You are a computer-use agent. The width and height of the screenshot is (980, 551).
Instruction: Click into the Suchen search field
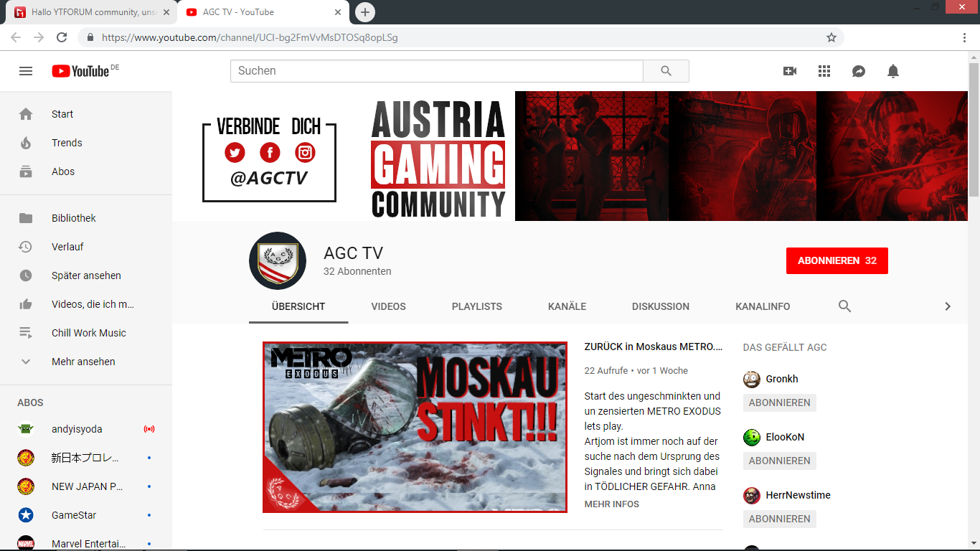(x=436, y=71)
